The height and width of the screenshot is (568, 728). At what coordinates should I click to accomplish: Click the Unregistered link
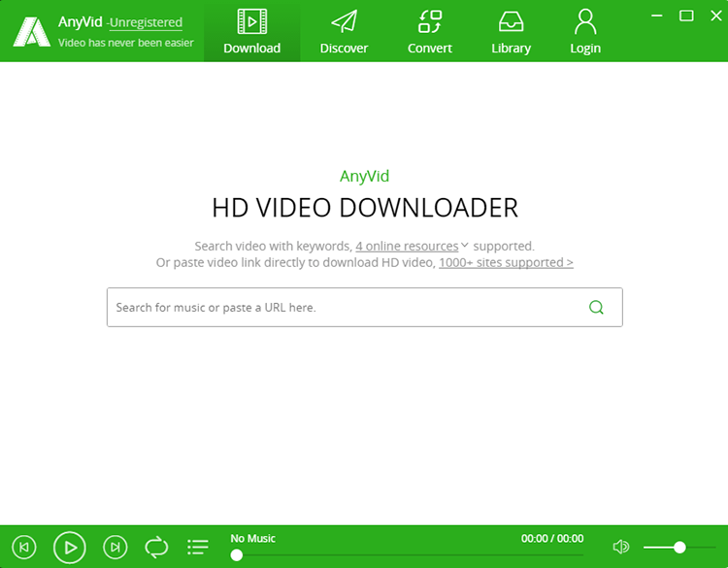(146, 22)
